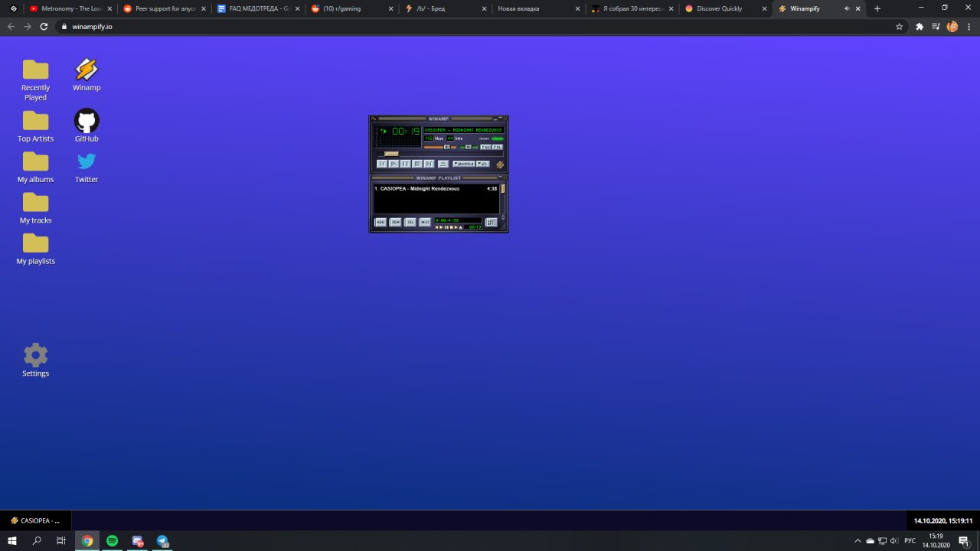Open Telegram from the Windows taskbar
Image resolution: width=980 pixels, height=551 pixels.
(x=162, y=540)
